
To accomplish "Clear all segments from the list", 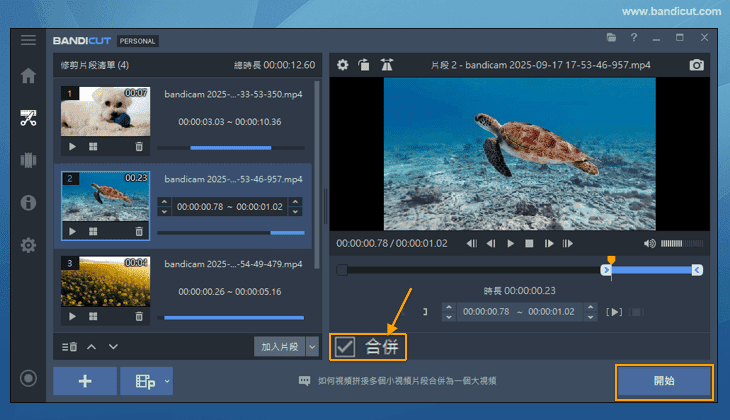I will 69,347.
